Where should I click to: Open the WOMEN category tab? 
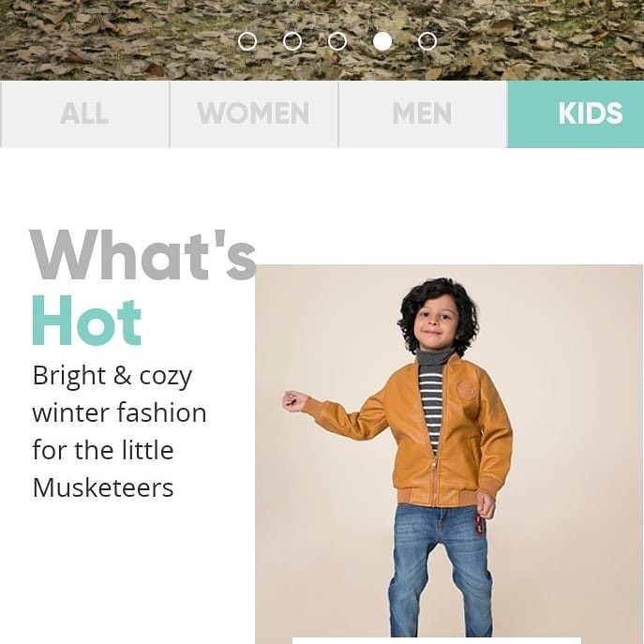[254, 114]
